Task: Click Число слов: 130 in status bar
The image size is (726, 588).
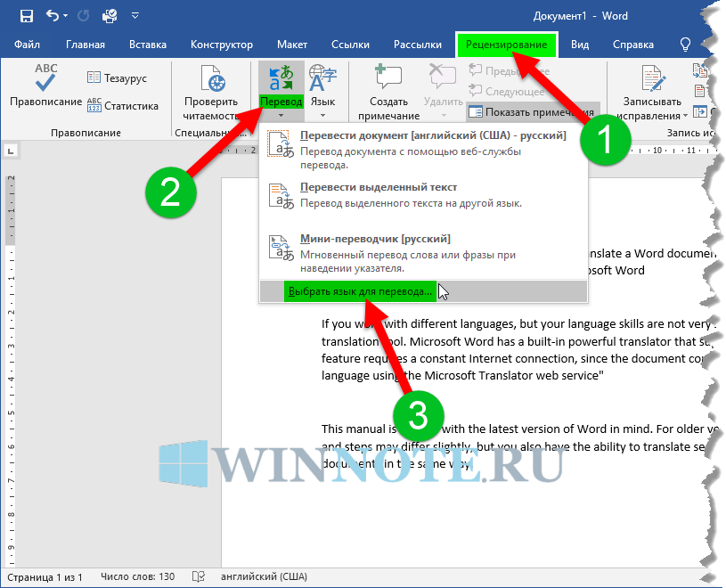Action: pyautogui.click(x=137, y=576)
